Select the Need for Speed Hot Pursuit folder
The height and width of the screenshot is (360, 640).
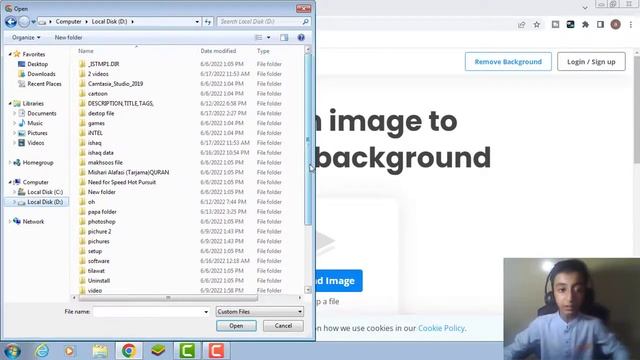[122, 182]
